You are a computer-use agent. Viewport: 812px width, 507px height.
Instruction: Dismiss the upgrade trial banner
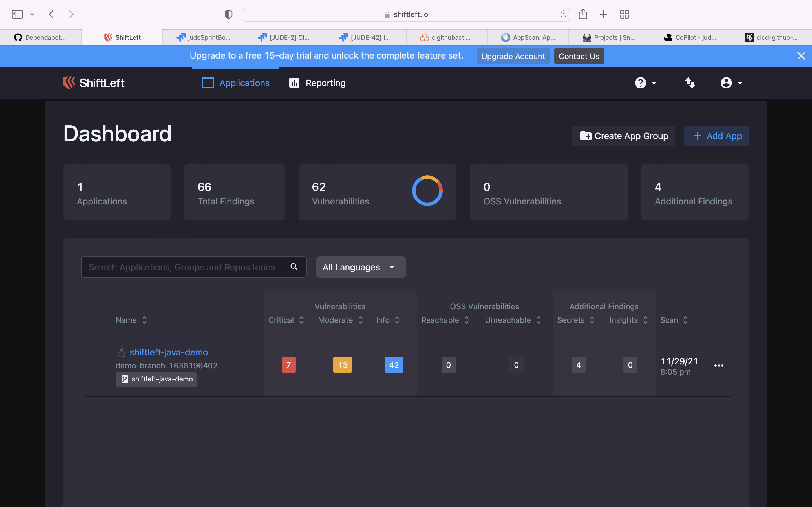click(801, 56)
